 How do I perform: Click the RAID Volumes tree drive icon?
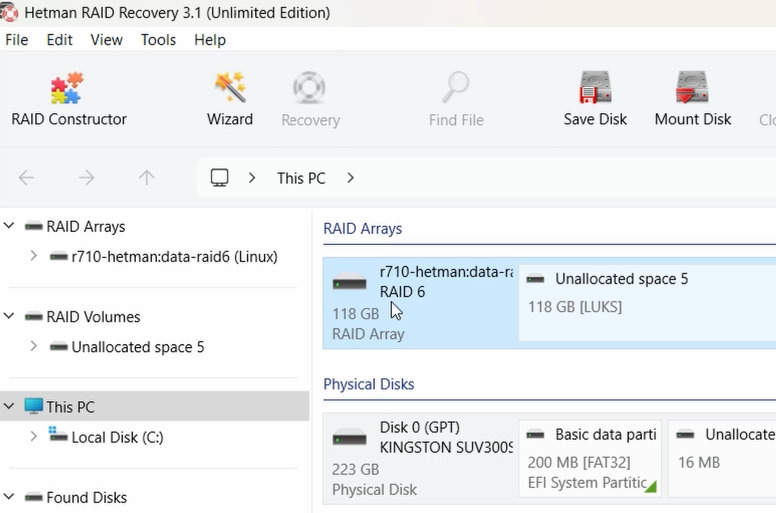pos(34,317)
